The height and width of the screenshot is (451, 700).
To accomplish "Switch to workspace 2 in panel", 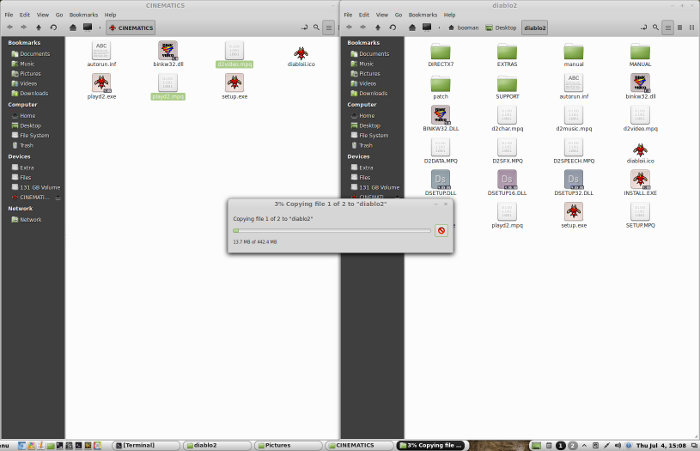I will 572,445.
